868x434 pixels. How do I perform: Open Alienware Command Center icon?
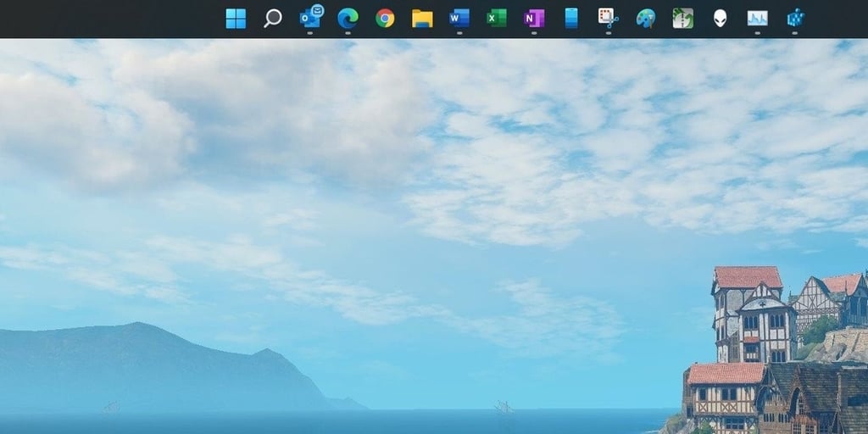pyautogui.click(x=720, y=19)
